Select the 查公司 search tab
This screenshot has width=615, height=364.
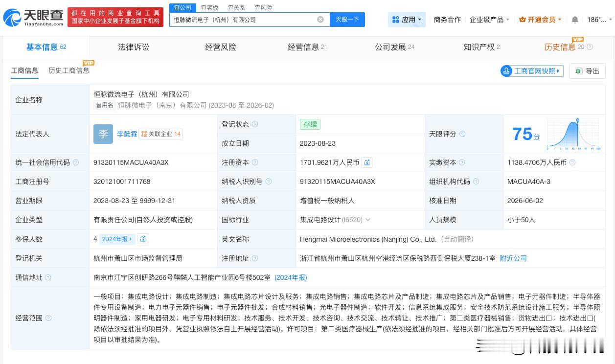pyautogui.click(x=182, y=7)
